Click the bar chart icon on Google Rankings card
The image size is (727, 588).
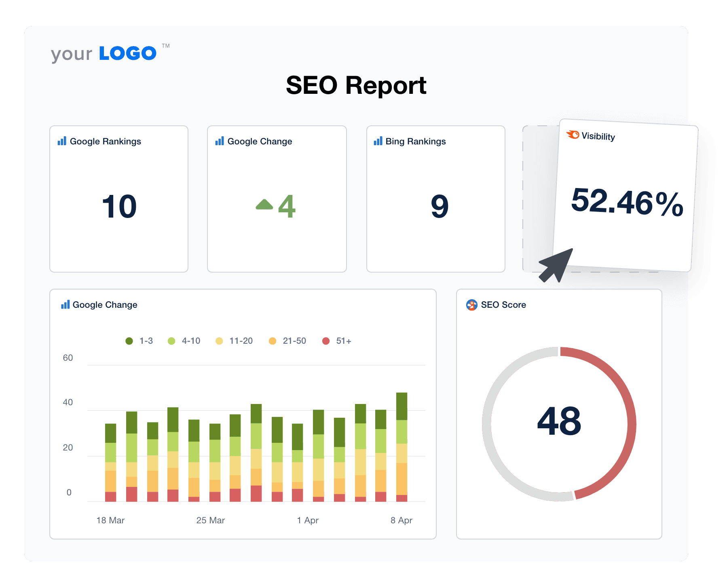pyautogui.click(x=62, y=141)
